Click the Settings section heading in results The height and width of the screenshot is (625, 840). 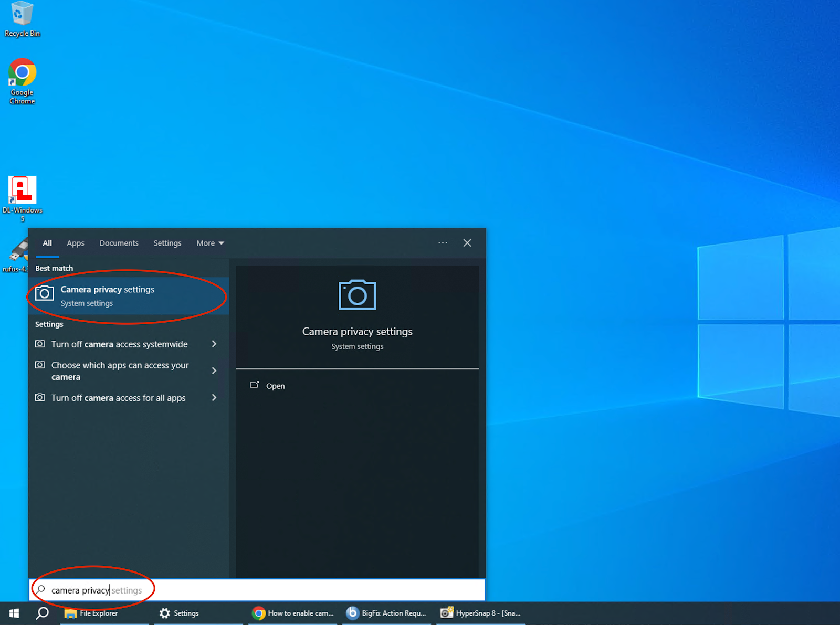click(x=49, y=324)
